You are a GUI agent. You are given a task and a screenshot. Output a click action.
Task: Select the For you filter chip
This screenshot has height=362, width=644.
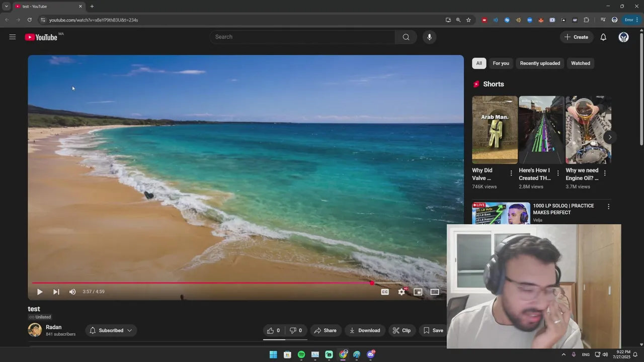[501, 63]
